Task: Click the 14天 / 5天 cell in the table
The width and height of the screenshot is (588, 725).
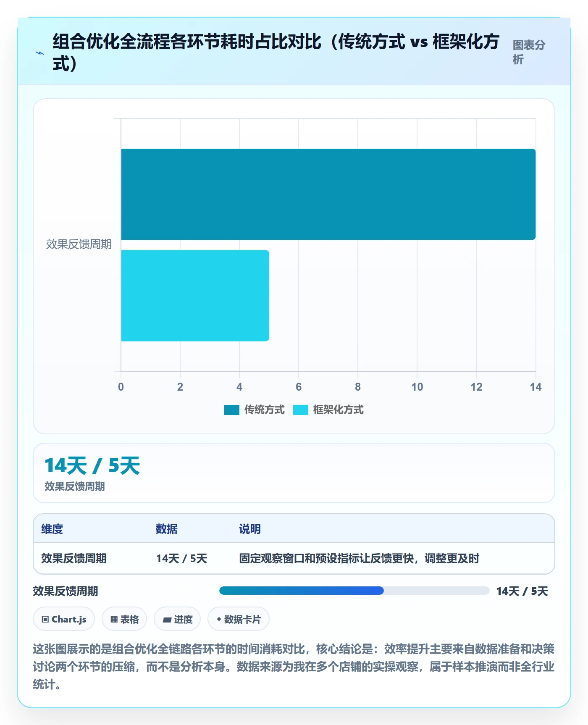Action: click(x=182, y=558)
